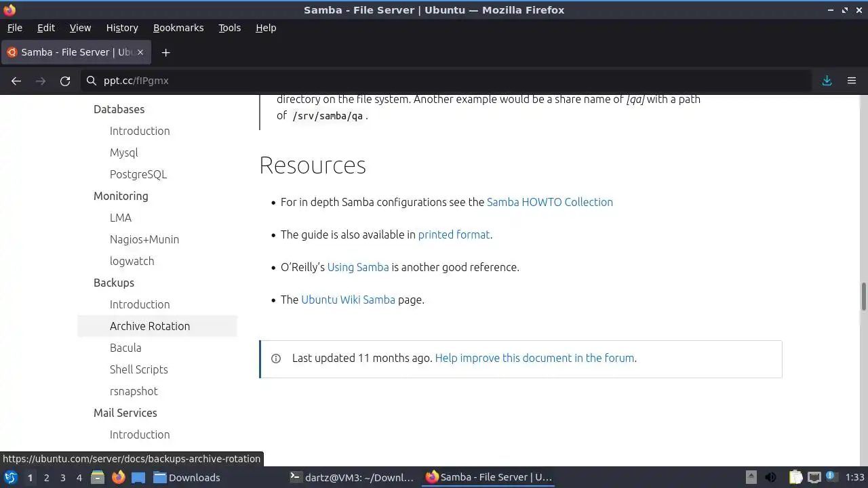868x488 pixels.
Task: Click Help improve this document in the forum
Action: tap(534, 358)
